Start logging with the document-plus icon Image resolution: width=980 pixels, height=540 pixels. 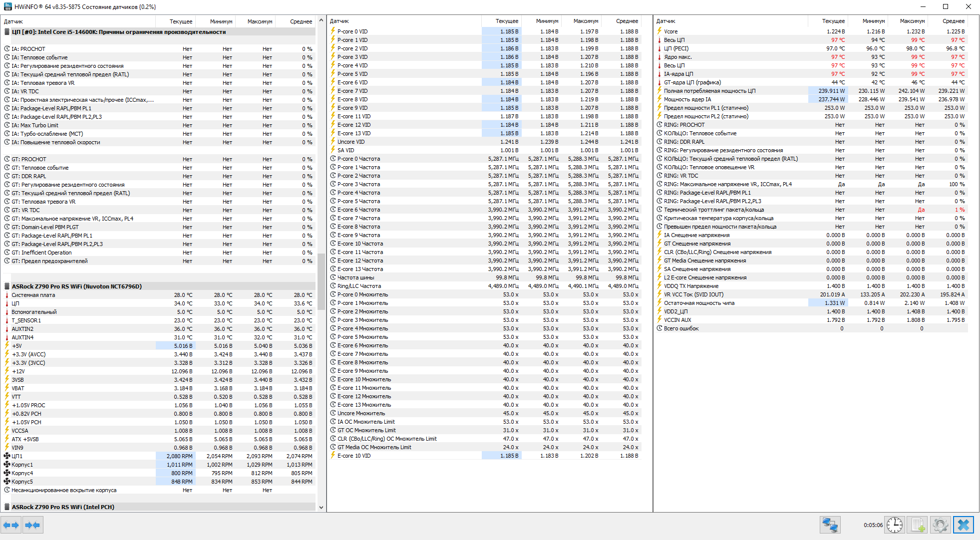917,525
